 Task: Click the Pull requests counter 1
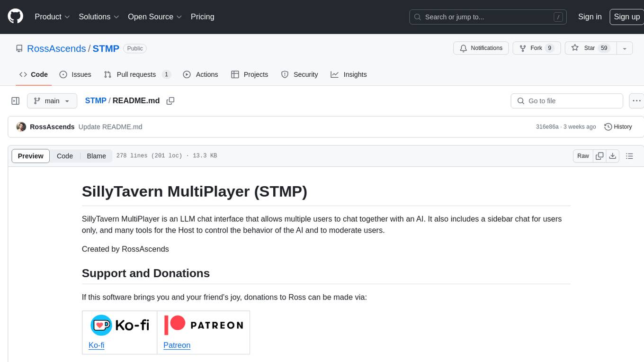(x=166, y=74)
